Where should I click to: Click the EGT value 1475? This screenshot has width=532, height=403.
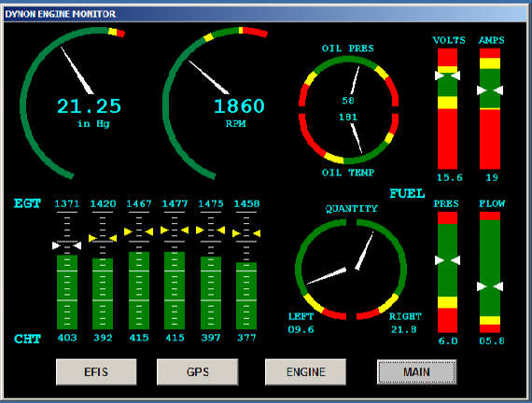[x=211, y=203]
